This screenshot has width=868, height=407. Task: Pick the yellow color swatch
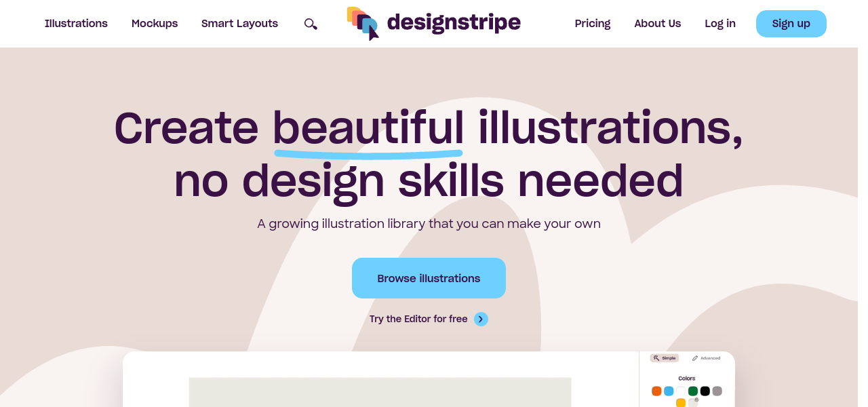681,403
